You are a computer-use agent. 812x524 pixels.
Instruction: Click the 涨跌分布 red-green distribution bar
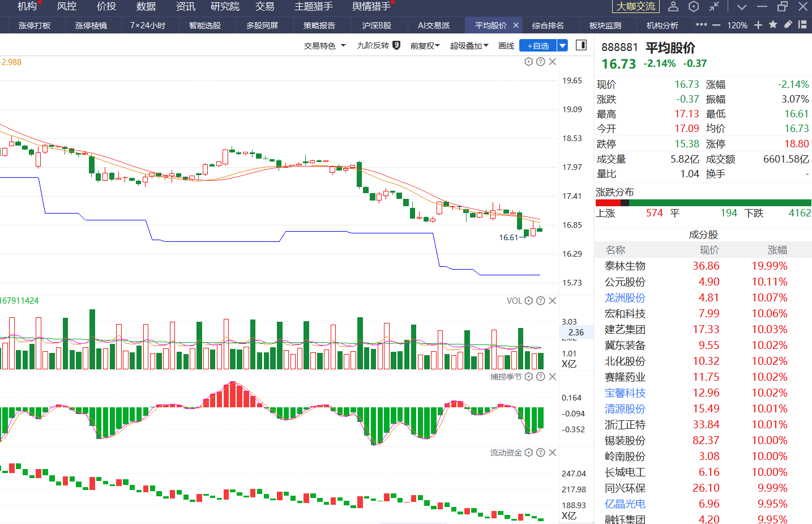pos(703,203)
